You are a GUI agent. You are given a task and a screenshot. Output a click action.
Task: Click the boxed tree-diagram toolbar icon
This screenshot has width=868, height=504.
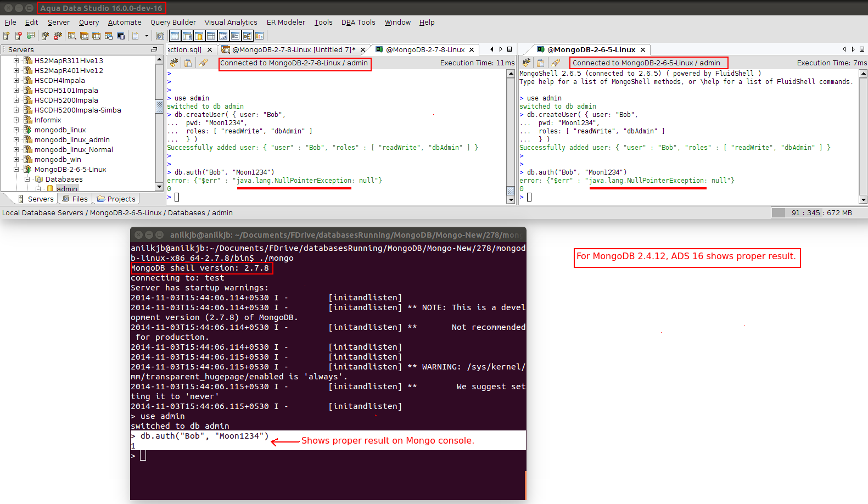[247, 36]
